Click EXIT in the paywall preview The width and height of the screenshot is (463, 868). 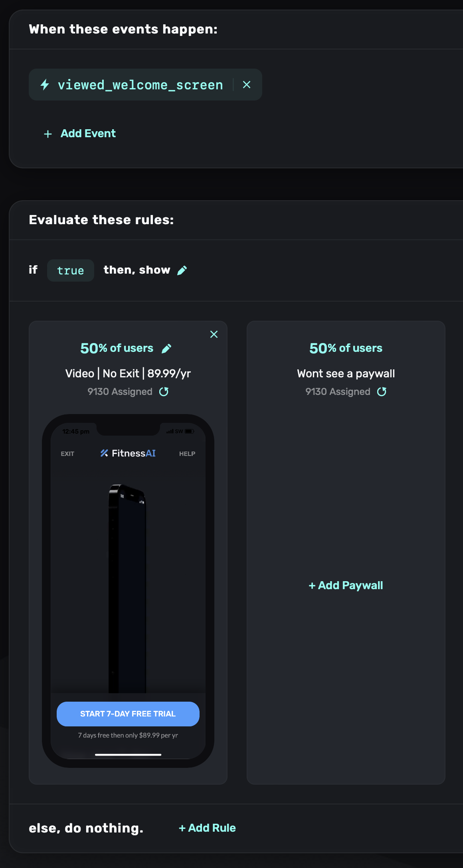pyautogui.click(x=67, y=454)
